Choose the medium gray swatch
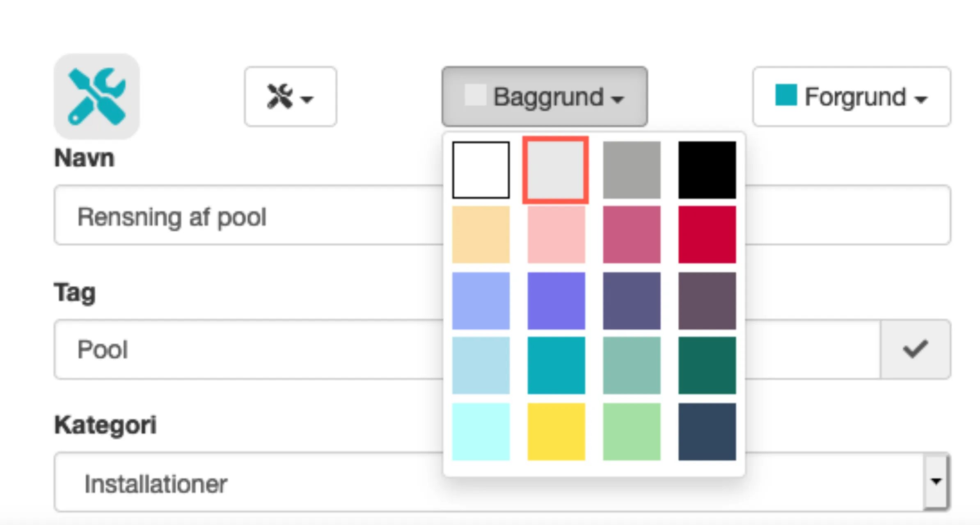 632,170
